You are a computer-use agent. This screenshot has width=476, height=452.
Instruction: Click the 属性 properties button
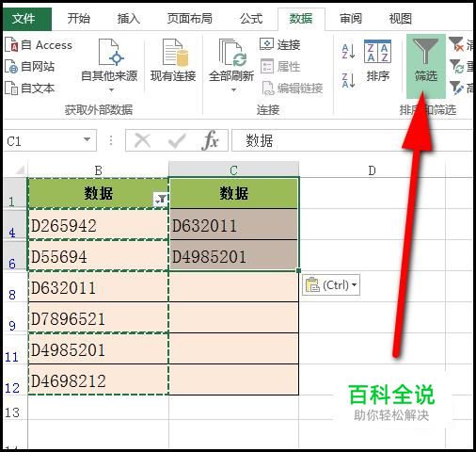pos(280,67)
